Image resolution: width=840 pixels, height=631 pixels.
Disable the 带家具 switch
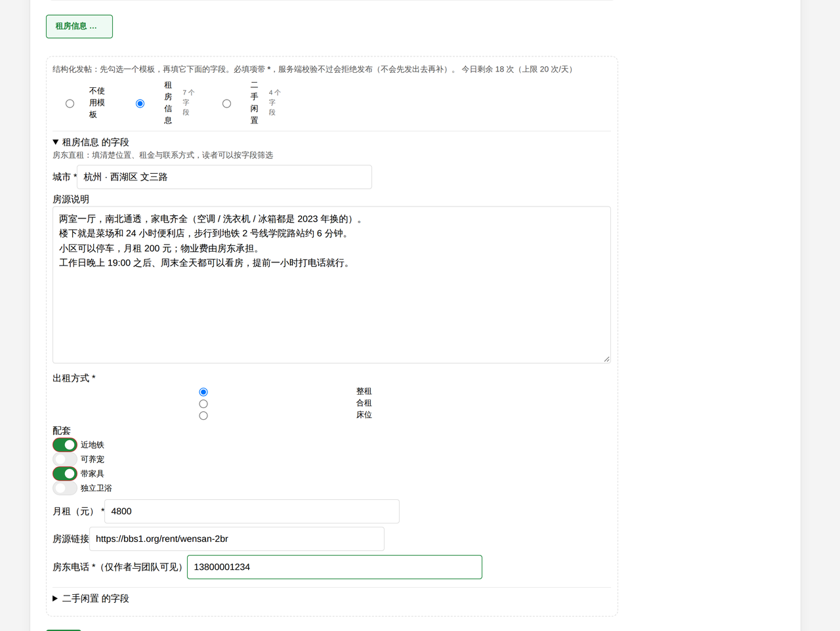[65, 474]
